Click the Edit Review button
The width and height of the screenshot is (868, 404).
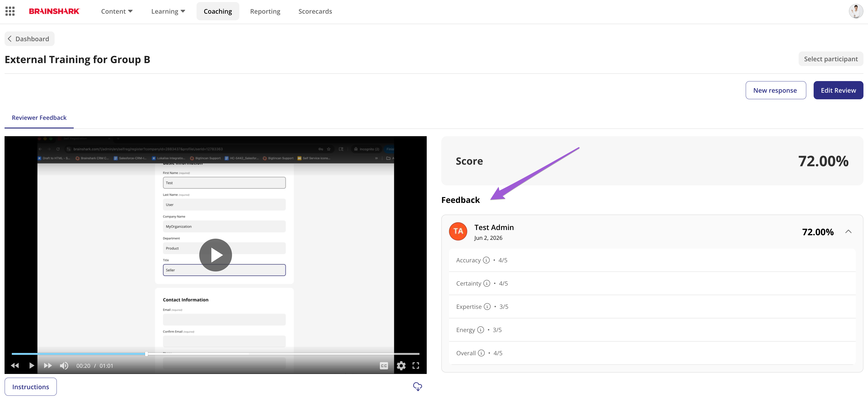[x=838, y=90]
